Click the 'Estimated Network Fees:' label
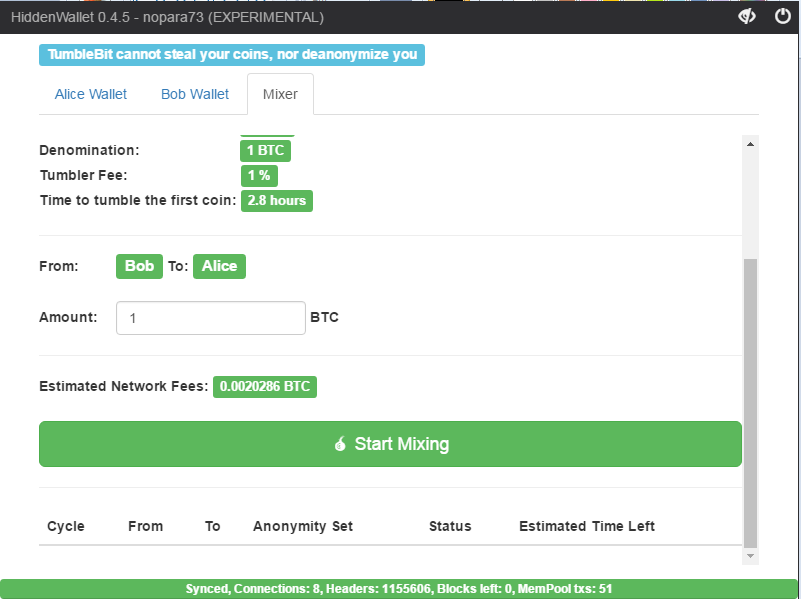Screen dimensions: 801x599 [124, 386]
